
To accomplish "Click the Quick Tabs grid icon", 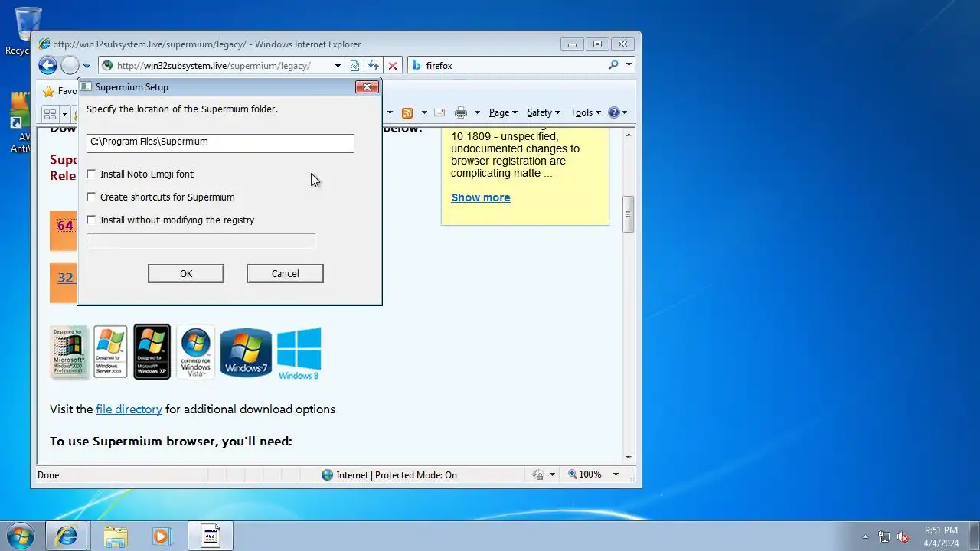I will (x=51, y=114).
